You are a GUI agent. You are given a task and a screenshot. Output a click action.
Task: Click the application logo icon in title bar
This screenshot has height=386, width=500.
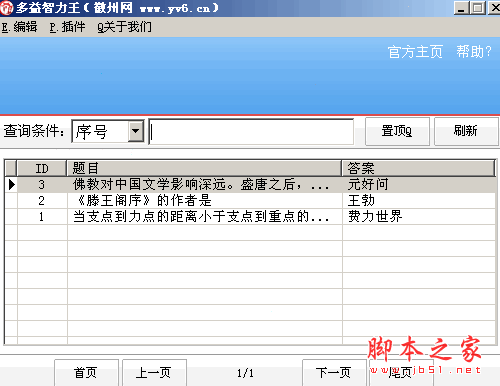(6, 8)
